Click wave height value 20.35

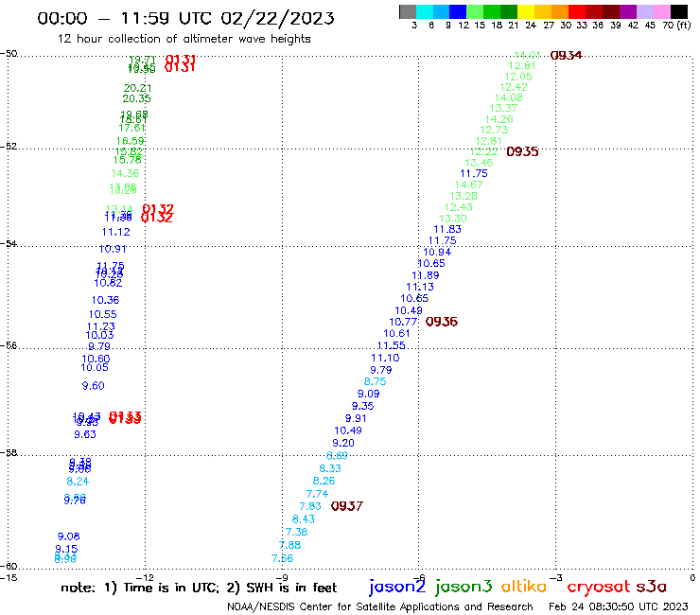136,98
